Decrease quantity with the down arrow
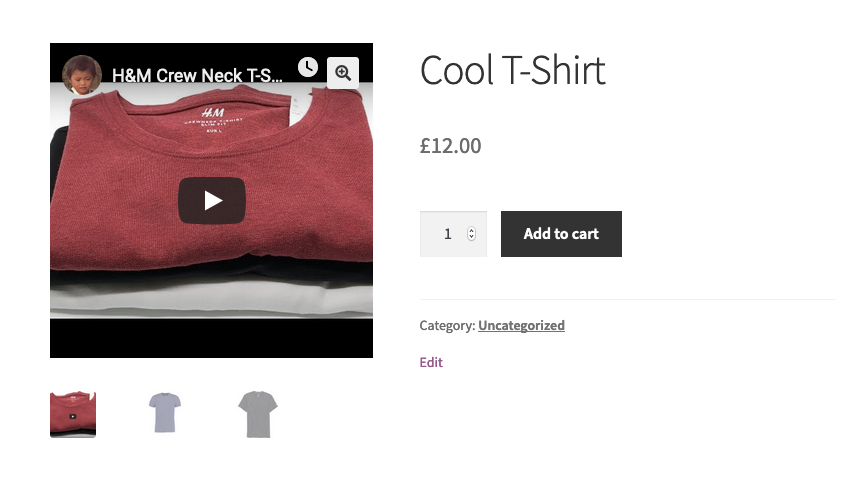 (x=471, y=238)
